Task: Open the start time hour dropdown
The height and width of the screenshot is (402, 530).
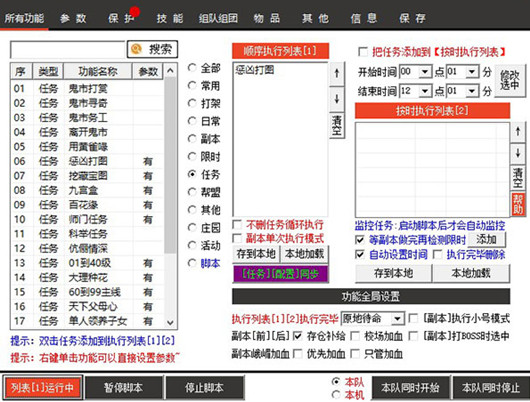Action: [425, 72]
